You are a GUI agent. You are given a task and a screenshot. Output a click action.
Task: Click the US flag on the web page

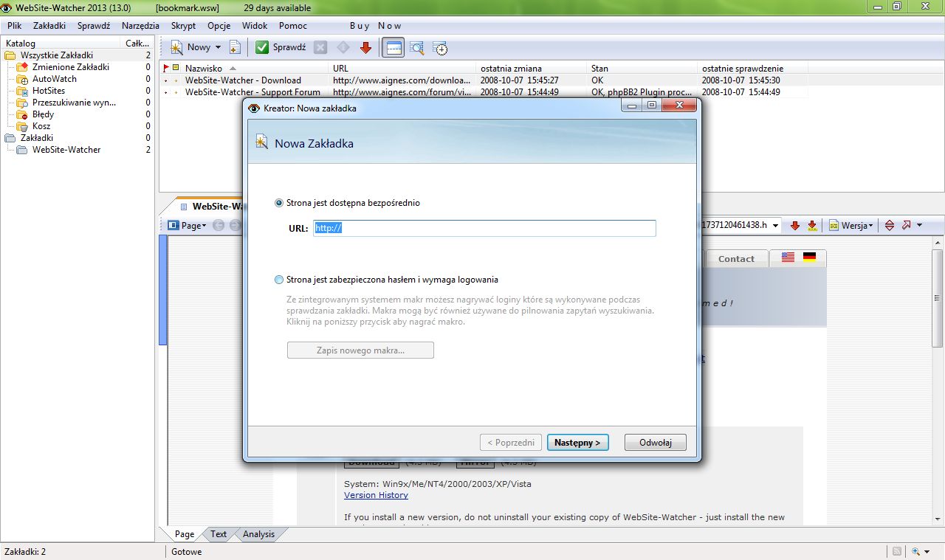[x=788, y=257]
